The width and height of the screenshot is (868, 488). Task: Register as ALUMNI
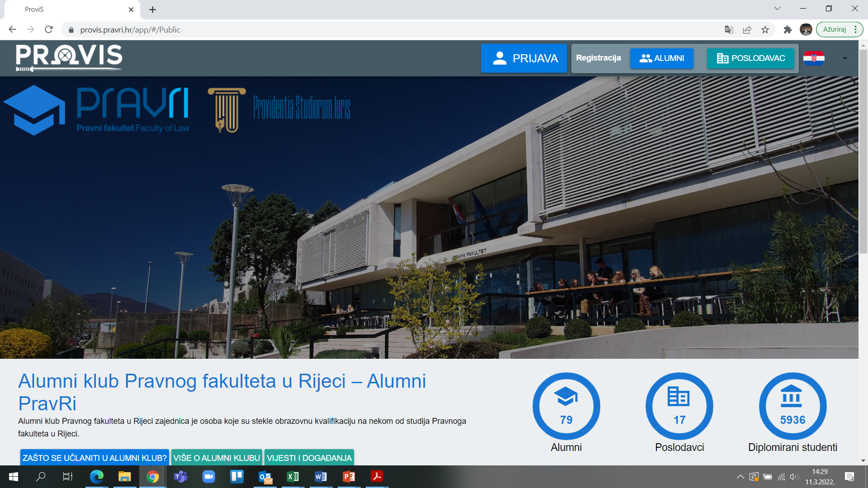coord(661,58)
